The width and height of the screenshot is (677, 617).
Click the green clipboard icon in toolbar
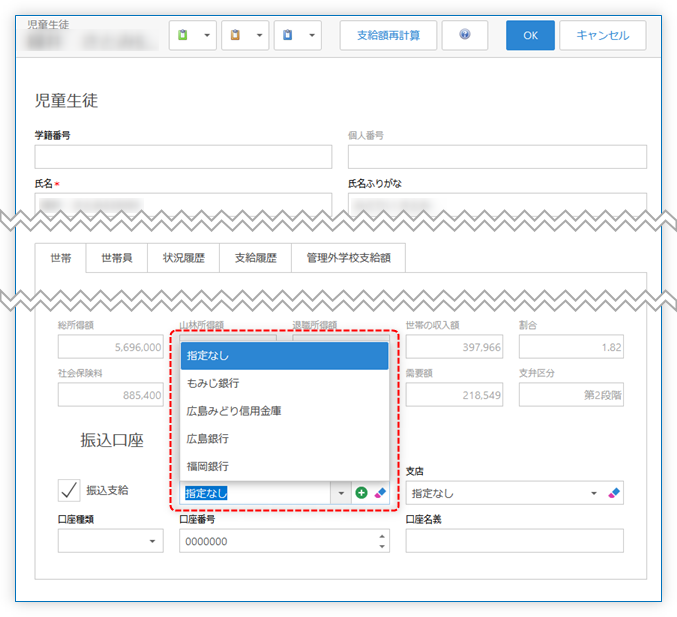point(183,35)
